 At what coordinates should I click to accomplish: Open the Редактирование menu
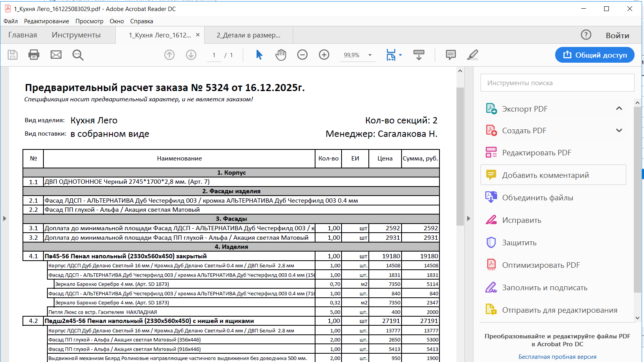point(46,21)
